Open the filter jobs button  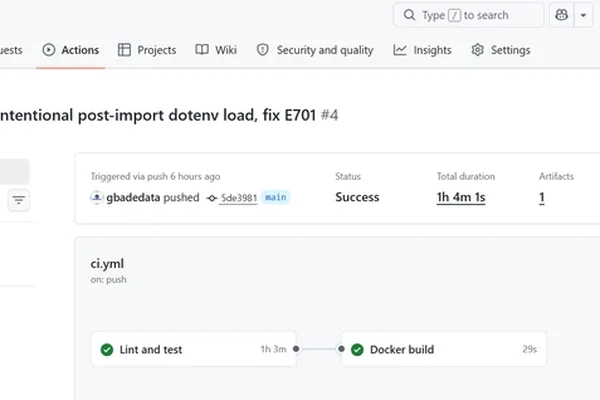[19, 200]
